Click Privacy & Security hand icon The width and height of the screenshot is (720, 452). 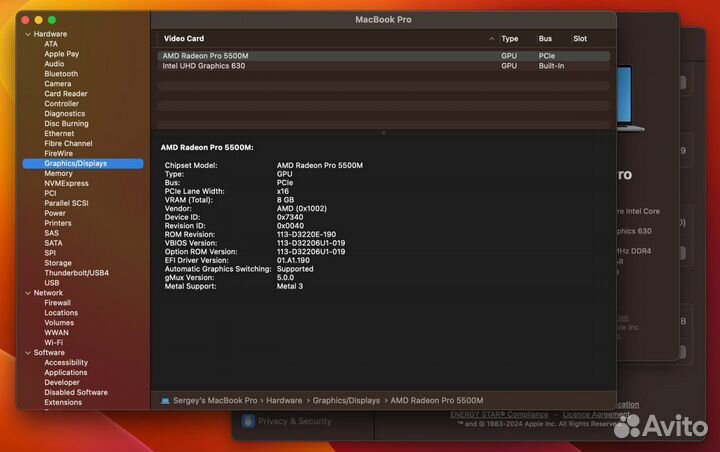click(248, 421)
